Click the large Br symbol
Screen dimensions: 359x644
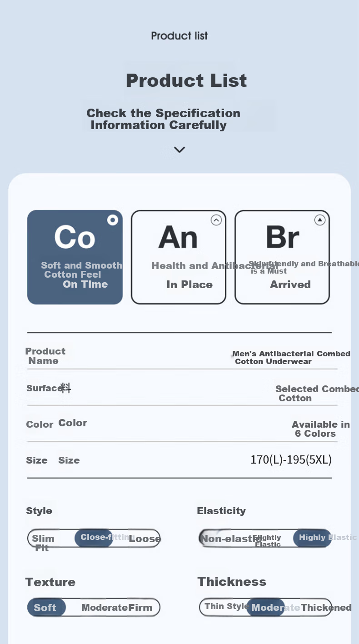[x=282, y=237]
